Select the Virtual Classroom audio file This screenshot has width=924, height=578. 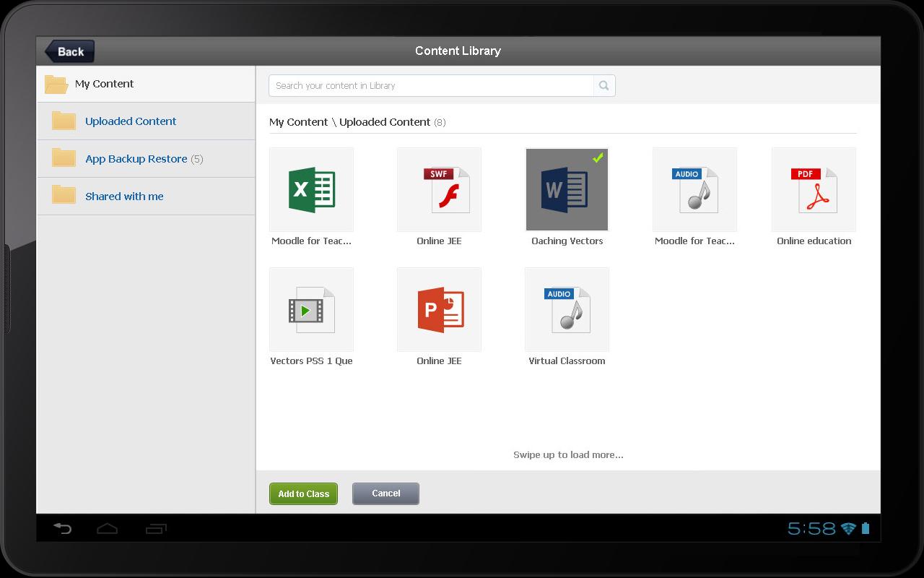pyautogui.click(x=567, y=309)
